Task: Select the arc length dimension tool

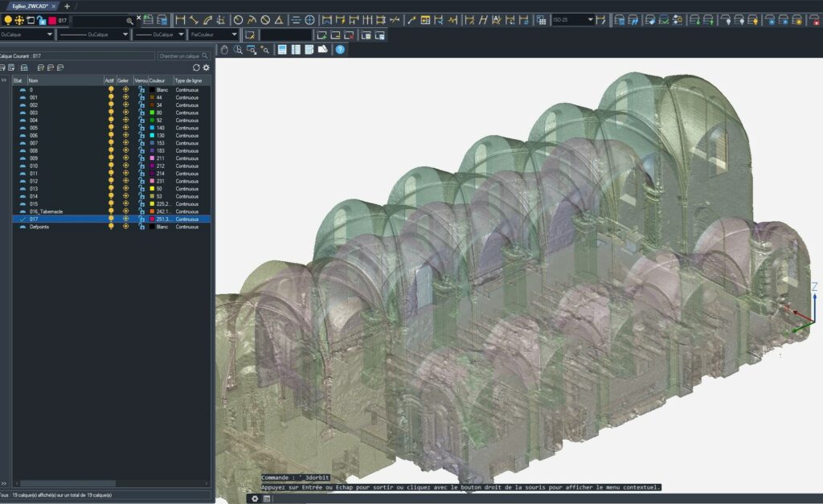Action: pyautogui.click(x=208, y=20)
